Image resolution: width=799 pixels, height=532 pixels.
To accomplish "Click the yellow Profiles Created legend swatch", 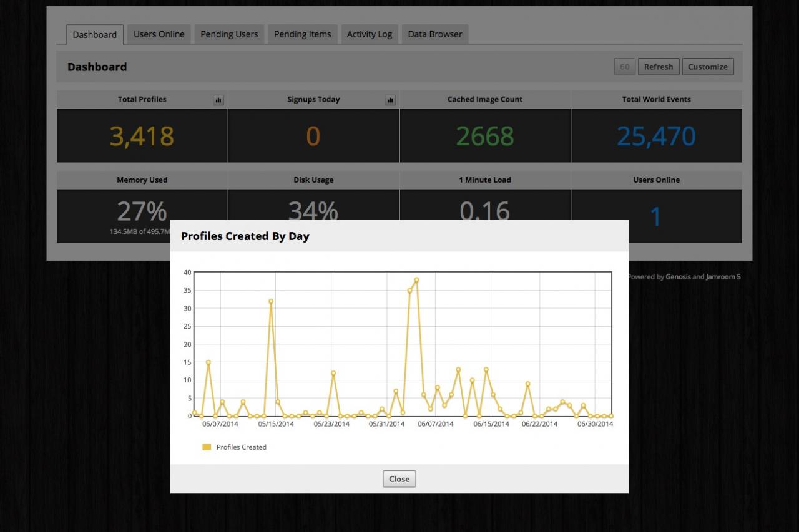I will 207,447.
